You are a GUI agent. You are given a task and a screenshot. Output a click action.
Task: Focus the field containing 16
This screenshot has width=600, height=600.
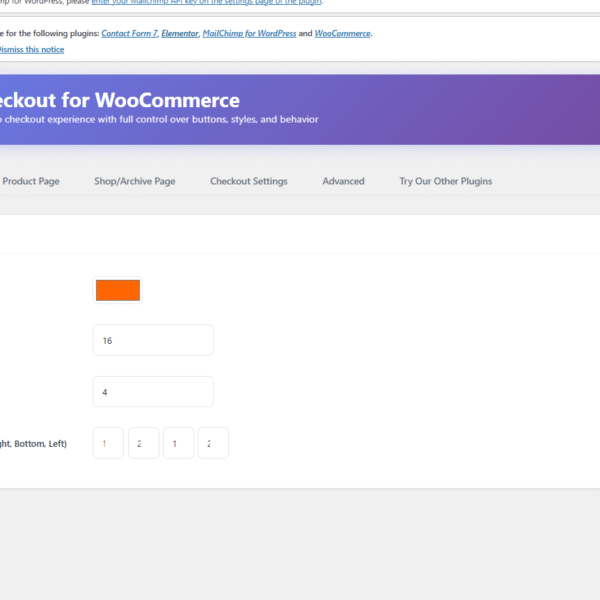tap(153, 340)
